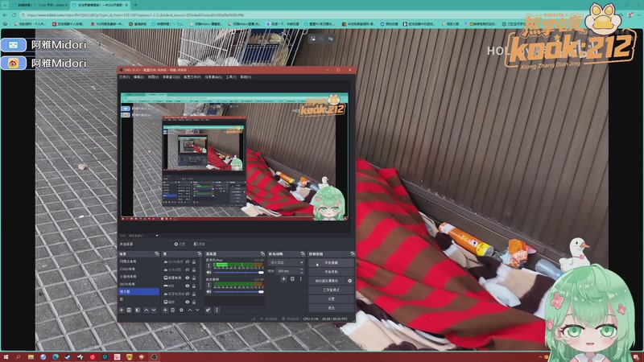Viewport: 644px width, 362px height.
Task: Open OBS 帮助(H) menu
Action: tap(246, 76)
